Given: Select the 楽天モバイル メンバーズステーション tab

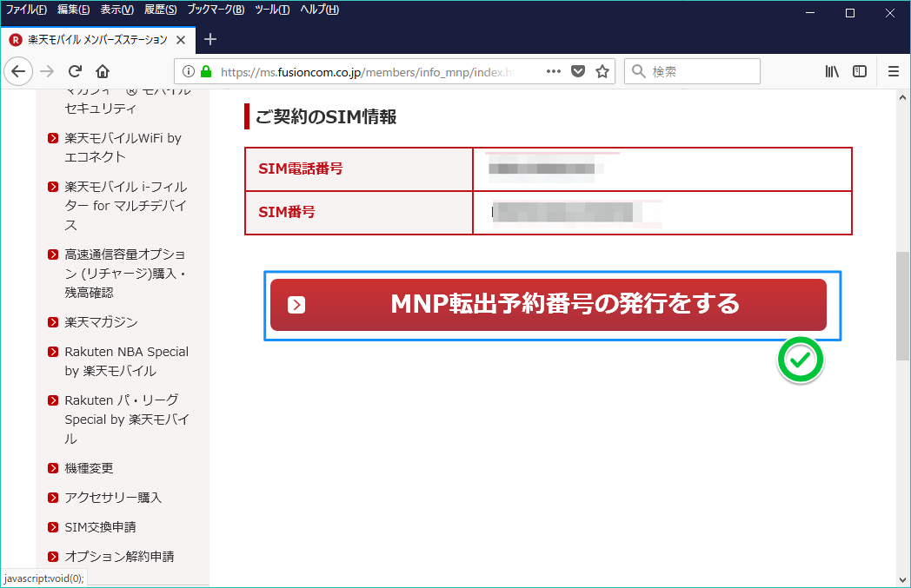Looking at the screenshot, I should [98, 39].
